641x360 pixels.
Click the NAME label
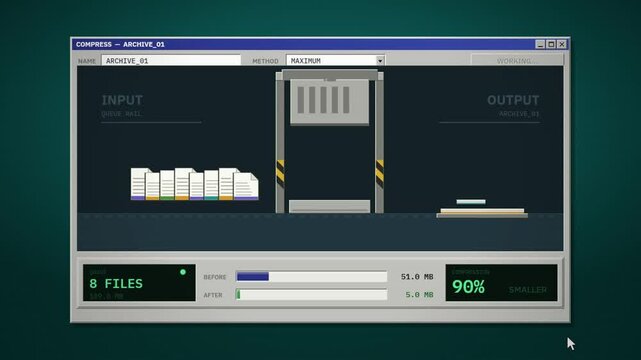pos(87,61)
